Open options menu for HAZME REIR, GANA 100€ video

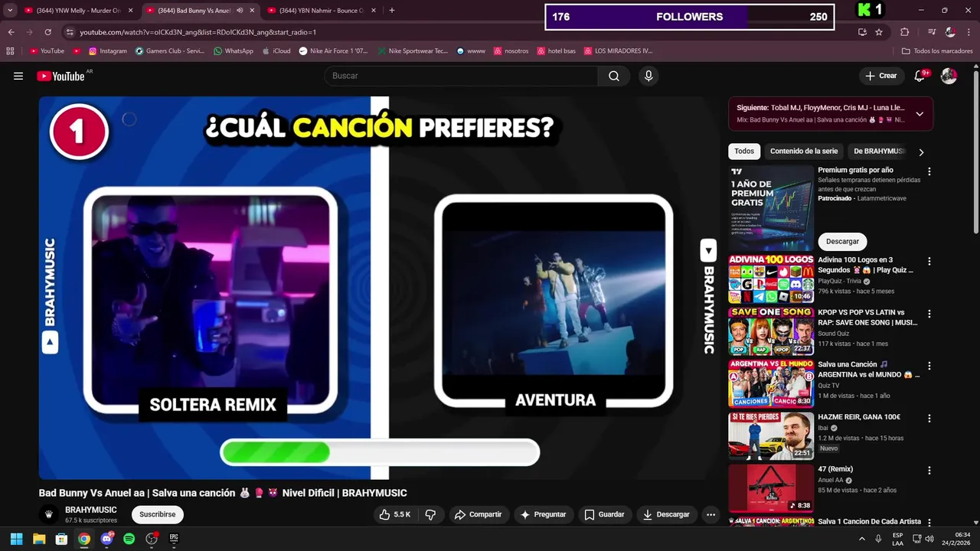click(x=929, y=419)
